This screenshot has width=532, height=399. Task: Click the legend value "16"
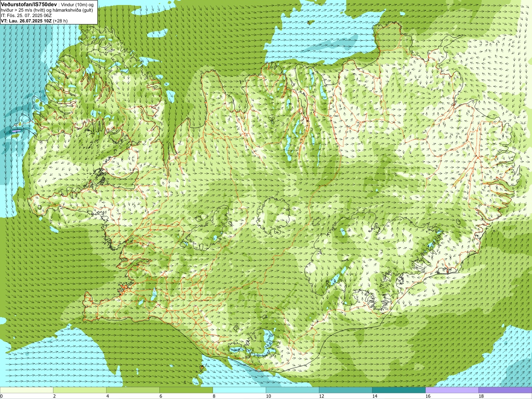click(x=428, y=396)
